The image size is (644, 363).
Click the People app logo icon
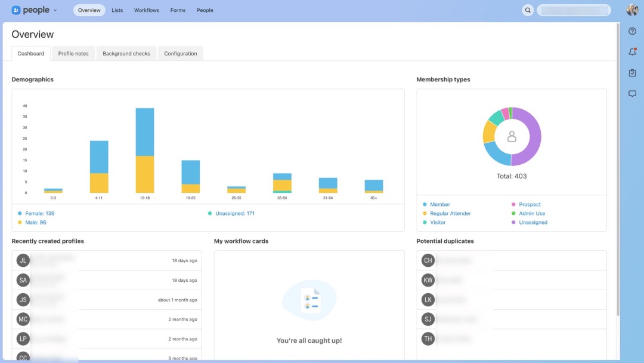[16, 10]
